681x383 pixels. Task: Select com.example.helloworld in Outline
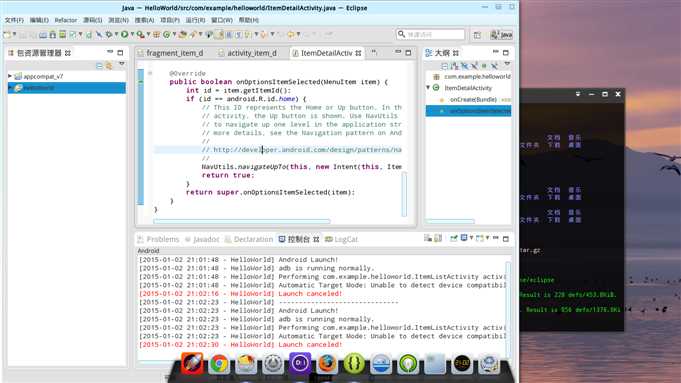coord(477,76)
